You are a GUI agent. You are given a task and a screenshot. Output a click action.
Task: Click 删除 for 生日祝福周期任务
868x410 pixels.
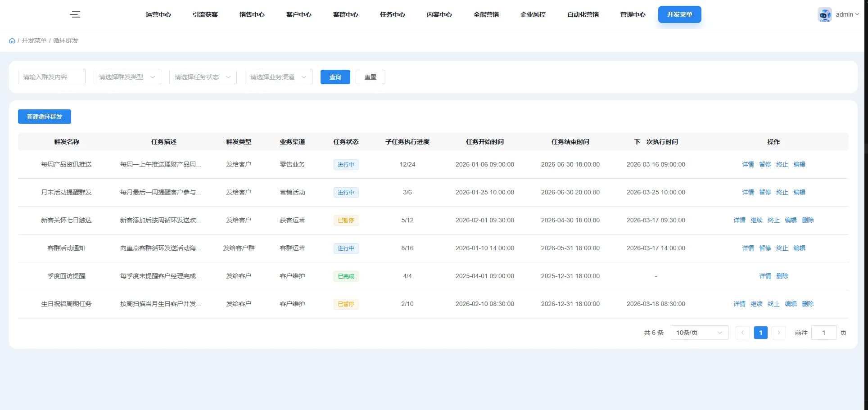pyautogui.click(x=808, y=304)
